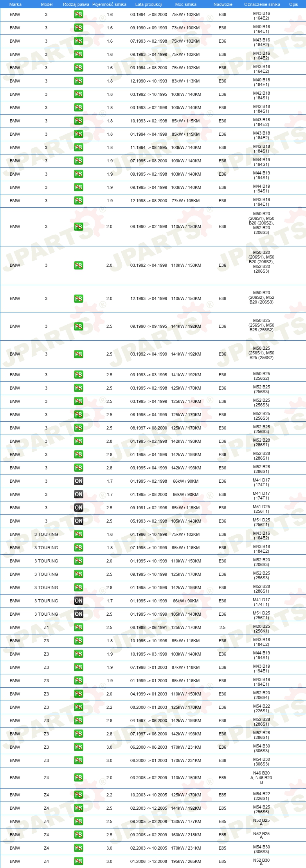Click the Pojemność silnika column header
This screenshot has width=306, height=868.
click(x=109, y=4)
